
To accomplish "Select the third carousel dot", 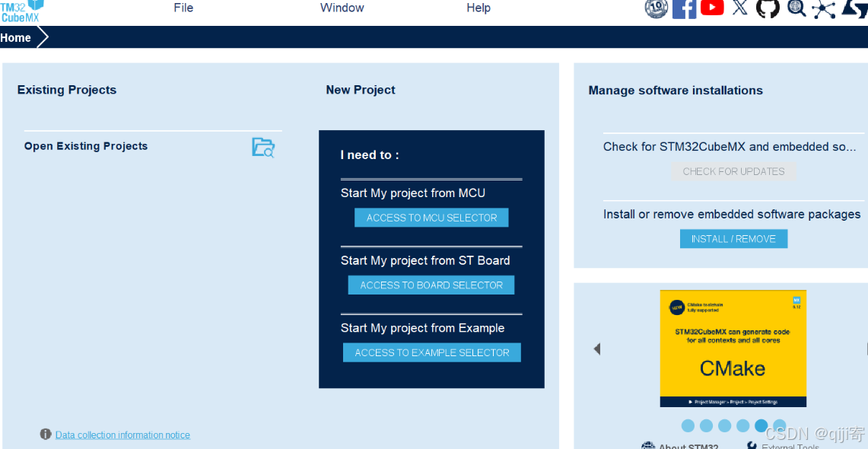I will point(724,425).
